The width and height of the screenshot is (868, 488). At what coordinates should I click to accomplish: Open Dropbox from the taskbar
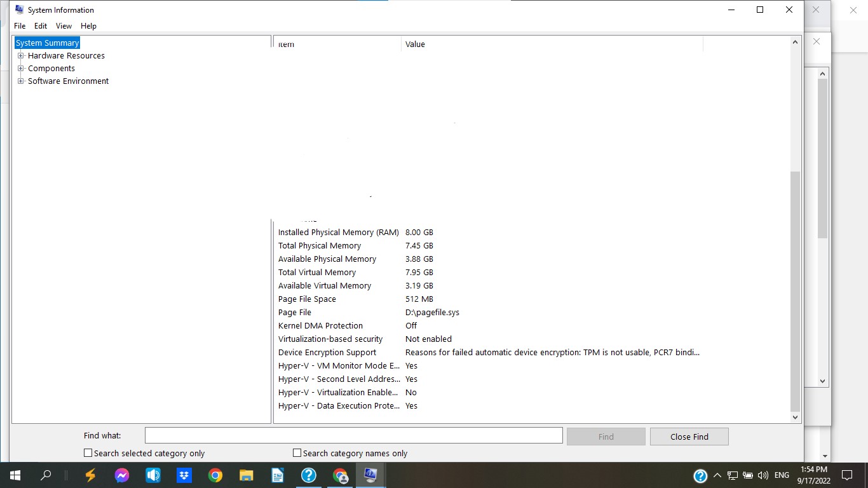[x=184, y=475]
